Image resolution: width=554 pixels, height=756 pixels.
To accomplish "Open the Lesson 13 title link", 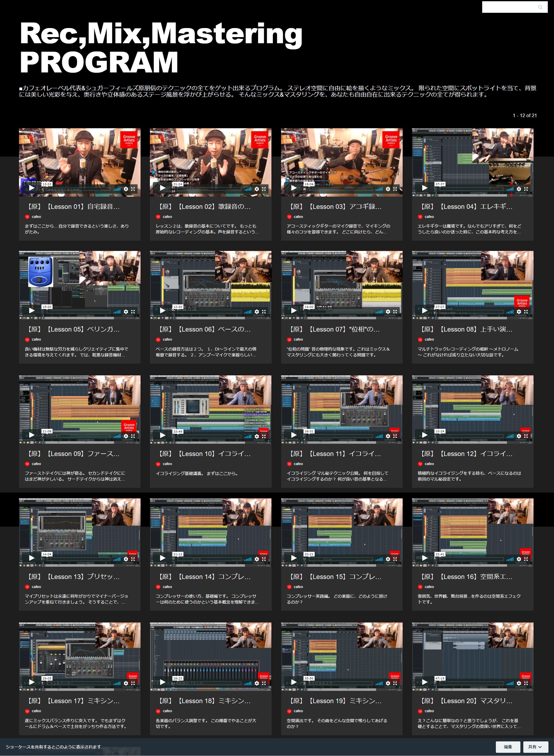I will tap(73, 577).
